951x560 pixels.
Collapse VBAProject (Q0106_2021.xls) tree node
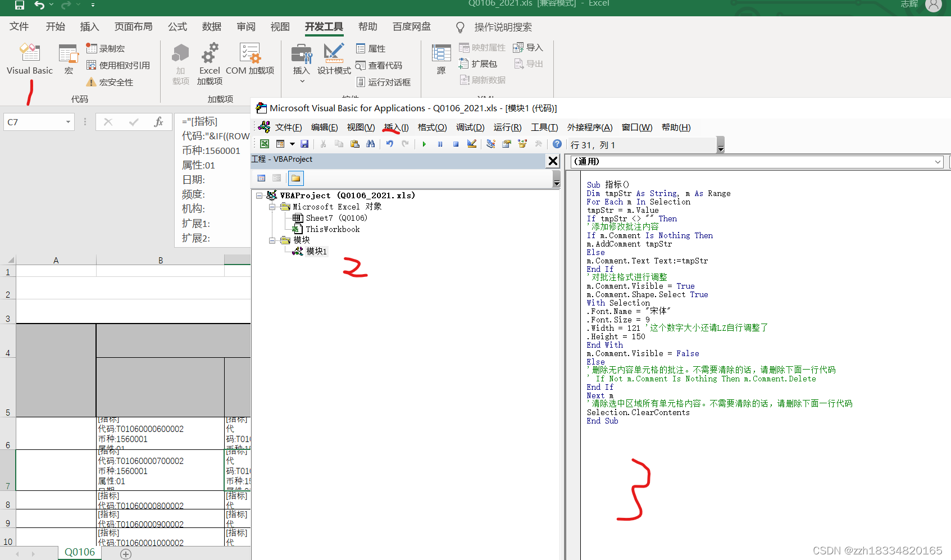click(259, 195)
